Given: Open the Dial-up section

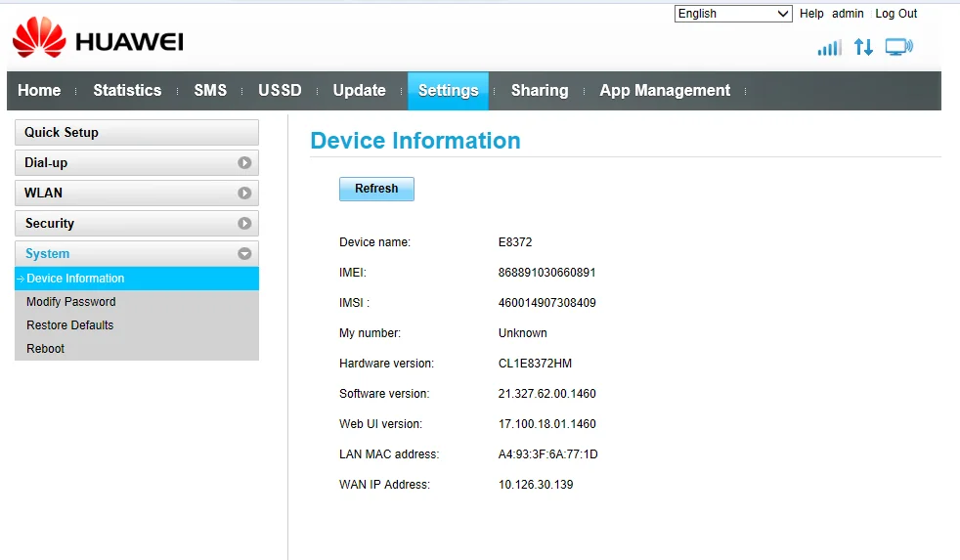Looking at the screenshot, I should pos(137,163).
